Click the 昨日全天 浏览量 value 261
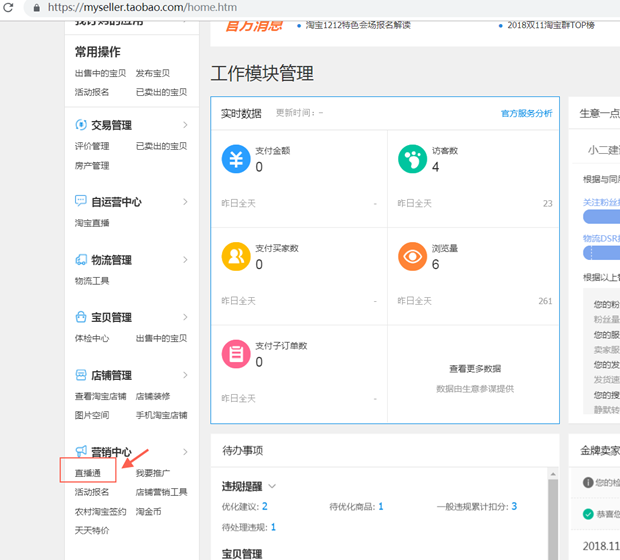The width and height of the screenshot is (620, 560). click(545, 301)
